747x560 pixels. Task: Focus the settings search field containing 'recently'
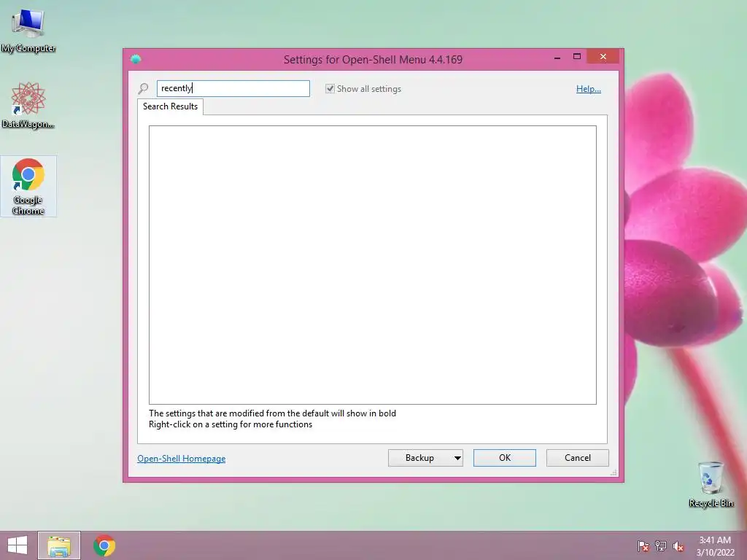pyautogui.click(x=233, y=88)
